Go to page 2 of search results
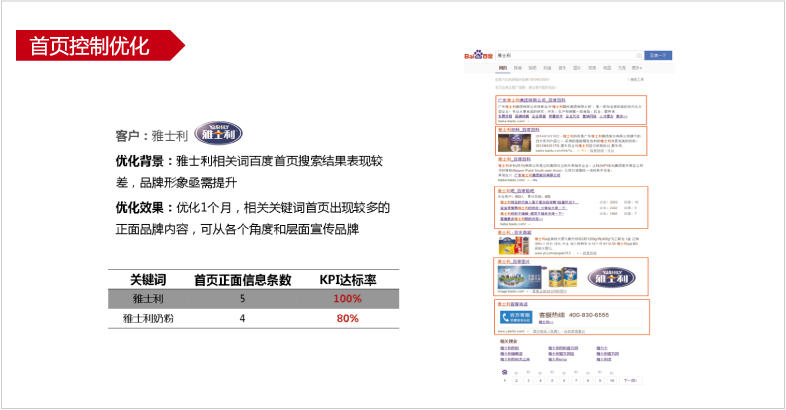This screenshot has height=410, width=786. coord(516,380)
